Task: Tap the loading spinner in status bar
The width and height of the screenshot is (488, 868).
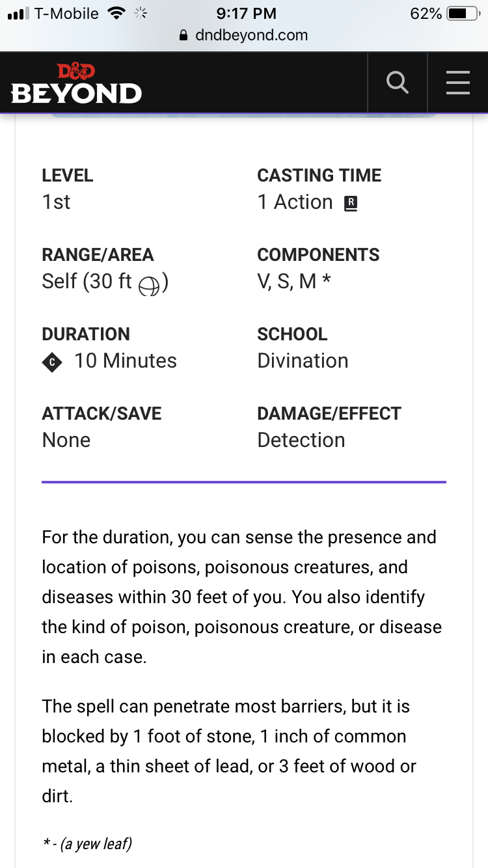Action: pyautogui.click(x=140, y=14)
